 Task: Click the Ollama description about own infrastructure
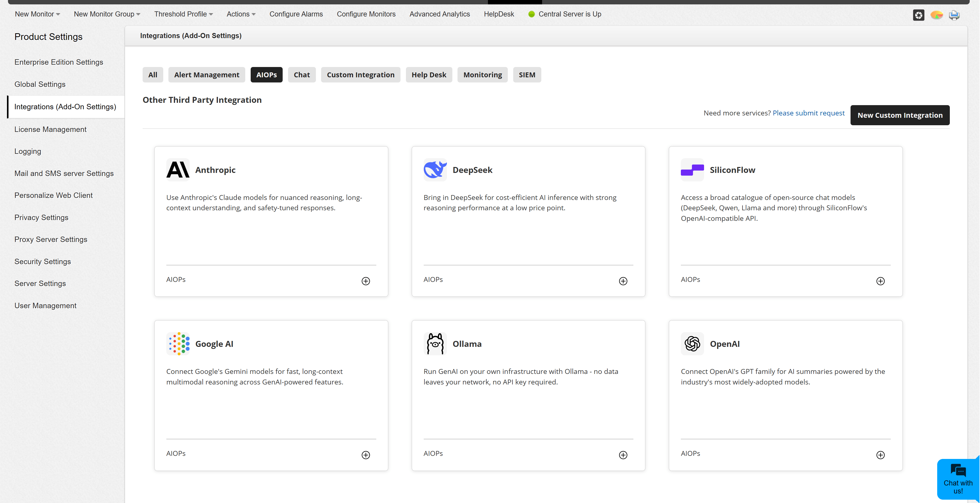[x=521, y=376]
